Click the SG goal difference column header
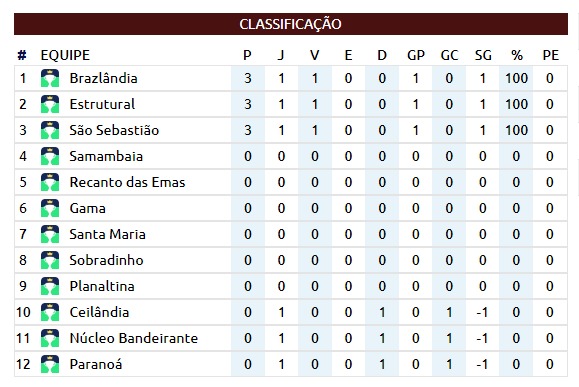Viewport: 579px width, 387px height. 483,55
